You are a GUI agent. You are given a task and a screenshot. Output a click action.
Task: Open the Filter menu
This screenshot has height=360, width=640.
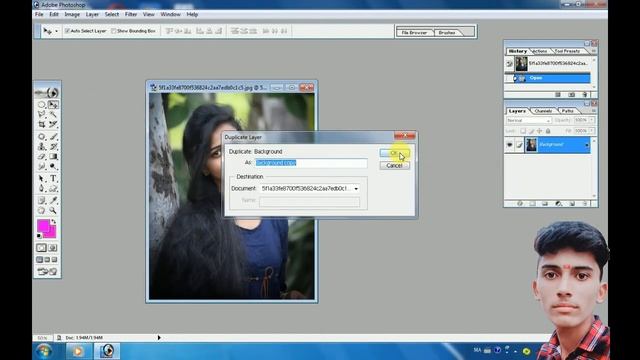131,14
